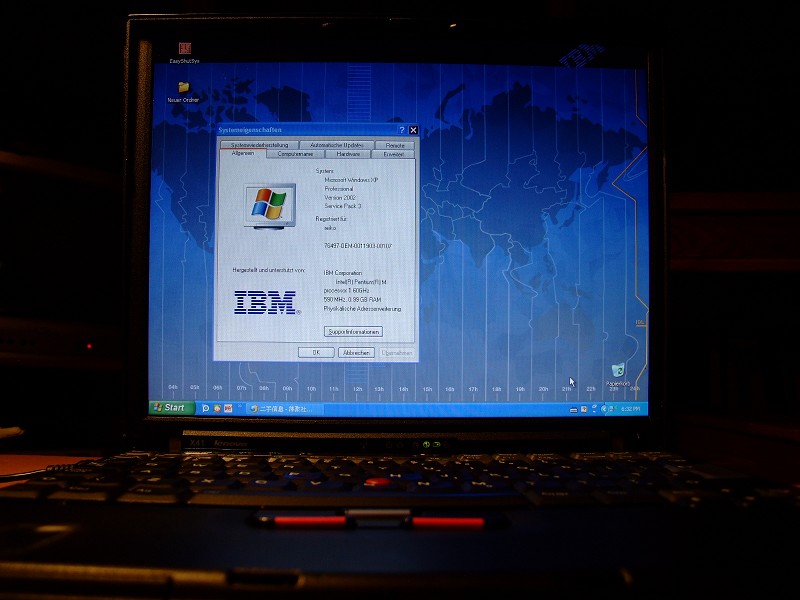Click the Windows XP monitor logo image
The width and height of the screenshot is (800, 600).
click(x=270, y=206)
